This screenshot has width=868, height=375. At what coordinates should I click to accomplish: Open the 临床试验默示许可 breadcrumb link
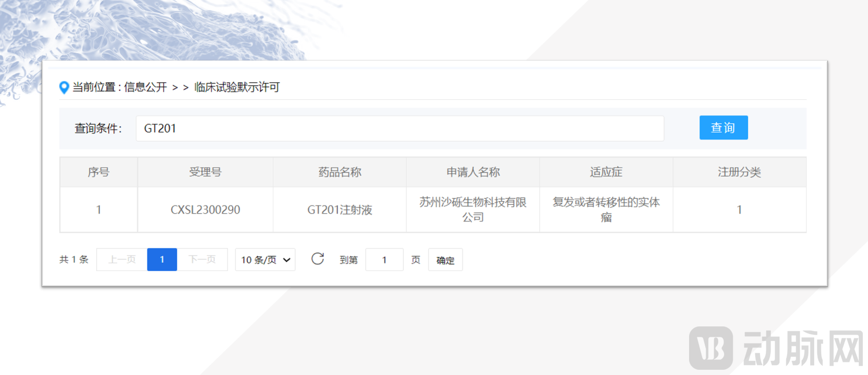[237, 87]
